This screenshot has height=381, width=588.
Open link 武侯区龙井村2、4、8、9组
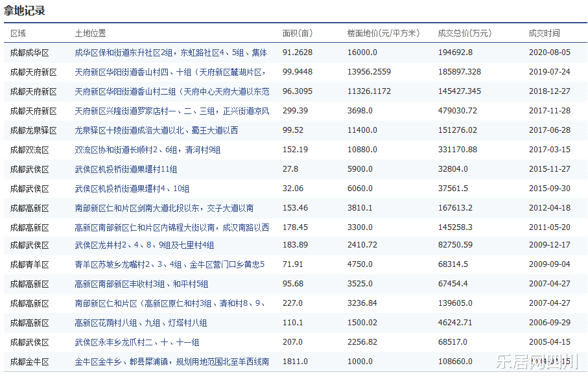tap(145, 246)
